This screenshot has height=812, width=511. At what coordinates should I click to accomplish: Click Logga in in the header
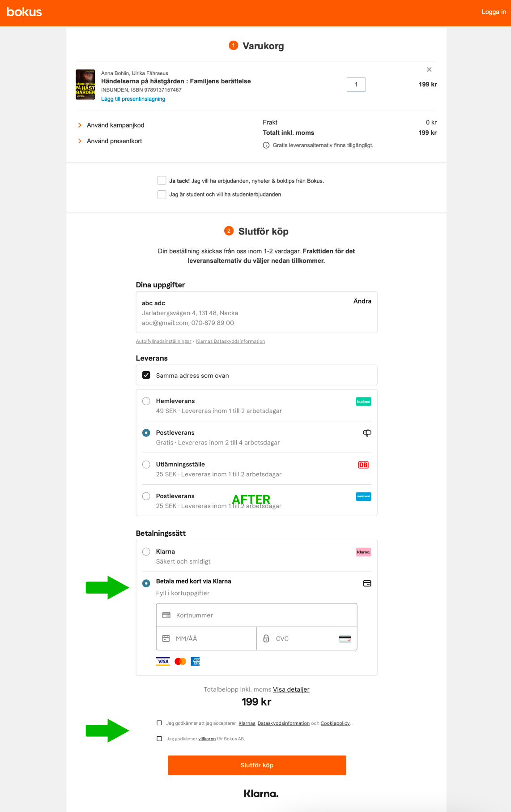494,12
